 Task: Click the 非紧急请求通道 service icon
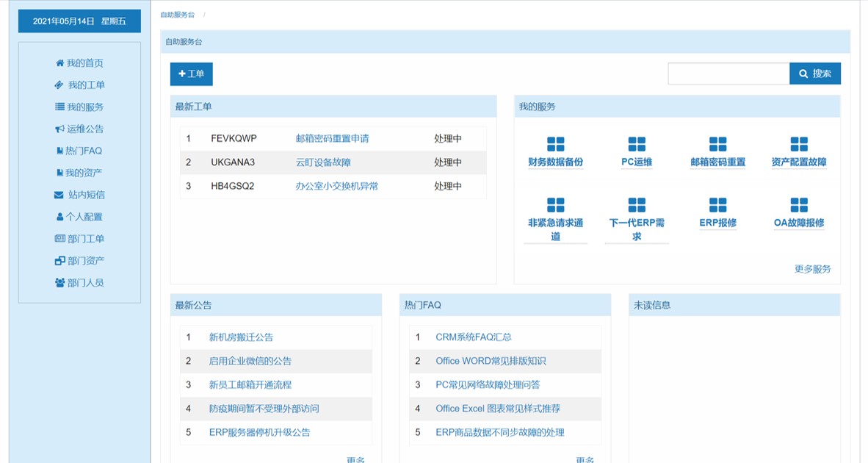coord(555,205)
